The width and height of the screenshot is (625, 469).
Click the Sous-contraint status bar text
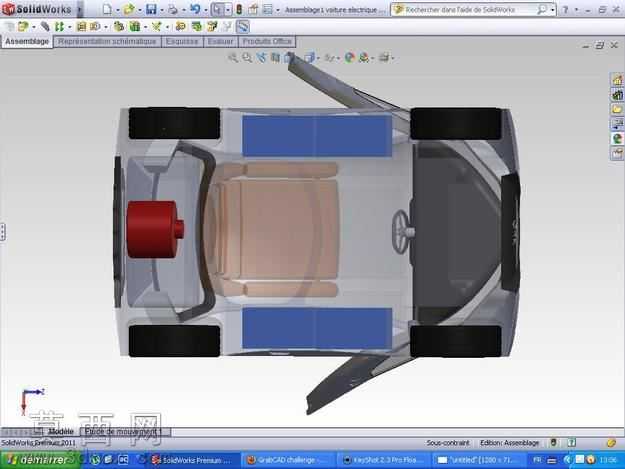point(448,443)
